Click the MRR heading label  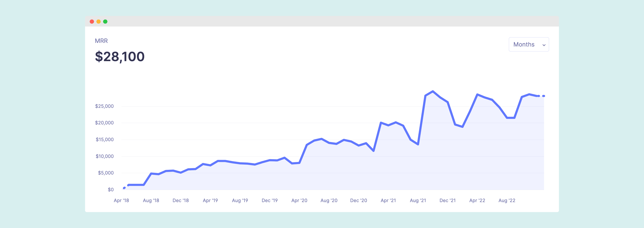101,41
